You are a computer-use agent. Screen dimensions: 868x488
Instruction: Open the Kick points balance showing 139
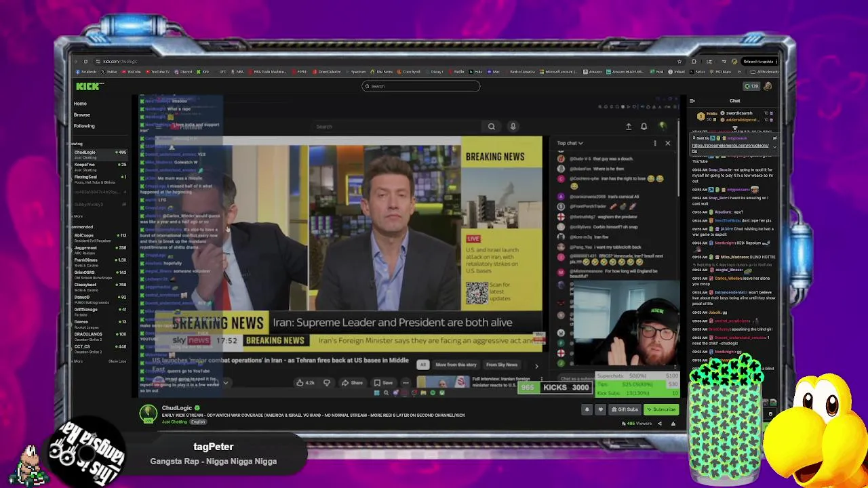click(x=751, y=86)
